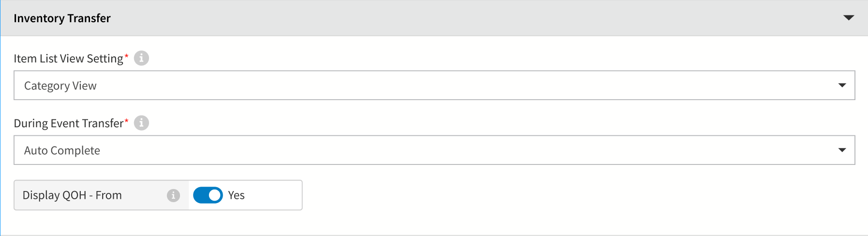This screenshot has height=236, width=868.
Task: Click caret arrow in Auto Complete field
Action: tap(842, 150)
